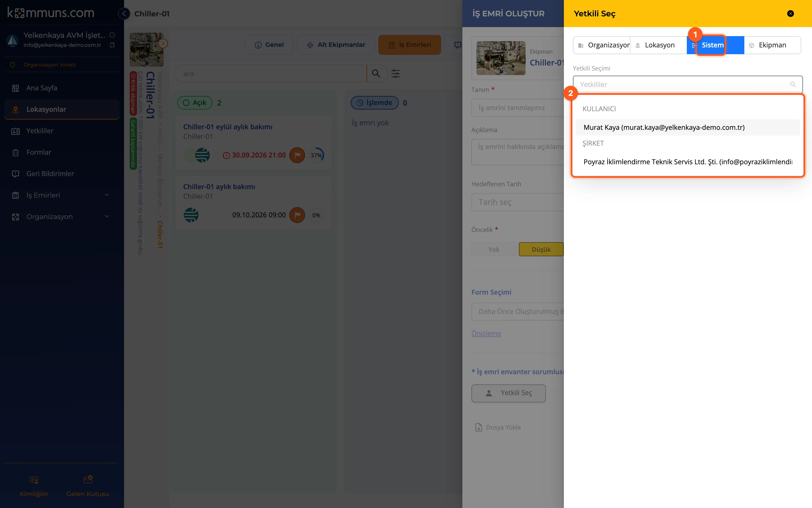Open Kimliğim at sidebar bottom
The image size is (812, 508).
click(34, 486)
